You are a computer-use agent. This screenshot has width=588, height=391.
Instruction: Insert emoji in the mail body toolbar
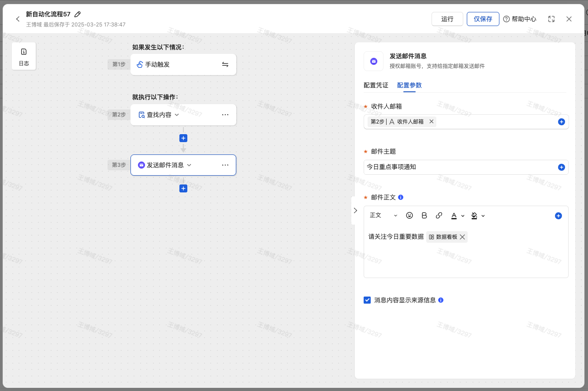coord(409,215)
